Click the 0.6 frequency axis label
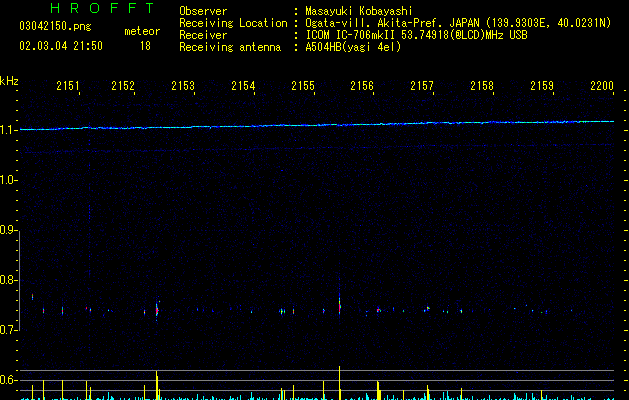This screenshot has width=629, height=400. tap(8, 380)
